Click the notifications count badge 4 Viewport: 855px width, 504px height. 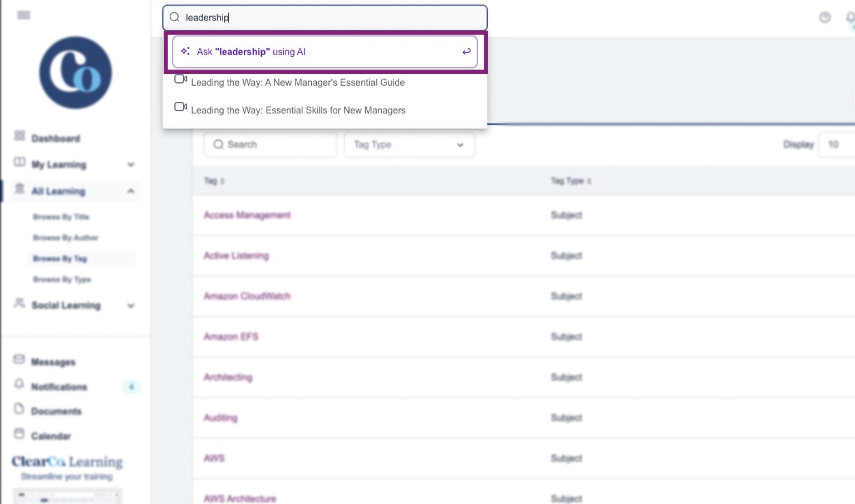click(x=131, y=387)
